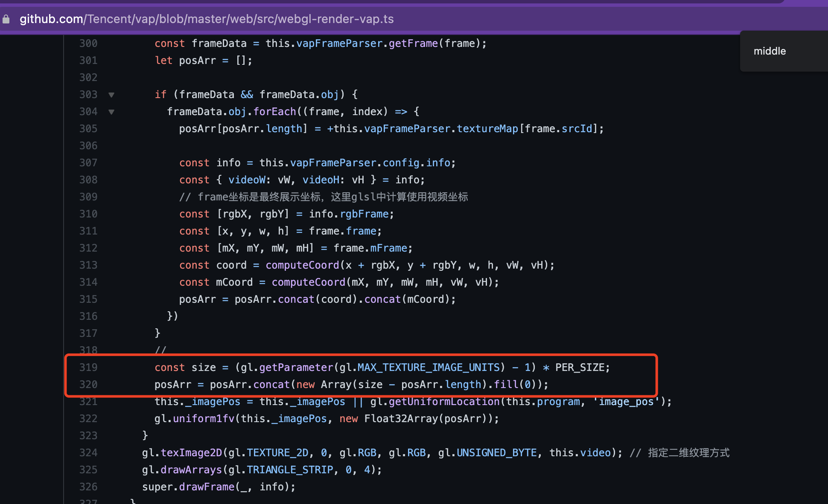Select line number 300 in the gutter
The width and height of the screenshot is (828, 504).
88,43
